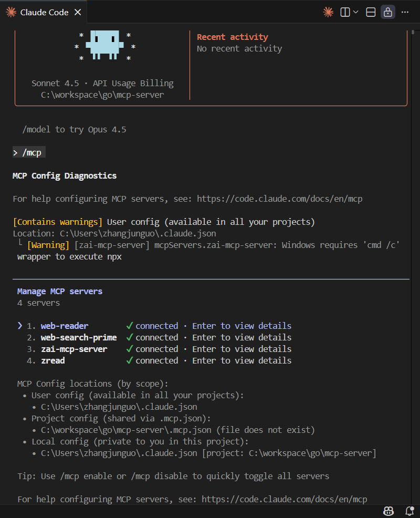Click the split editor right icon
Screen dimensions: 420x518
click(345, 12)
